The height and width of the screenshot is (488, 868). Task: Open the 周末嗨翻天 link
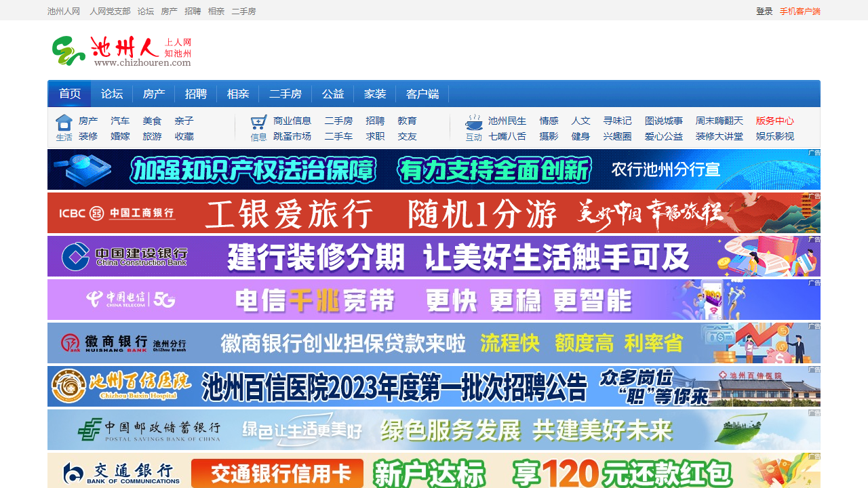pos(719,121)
